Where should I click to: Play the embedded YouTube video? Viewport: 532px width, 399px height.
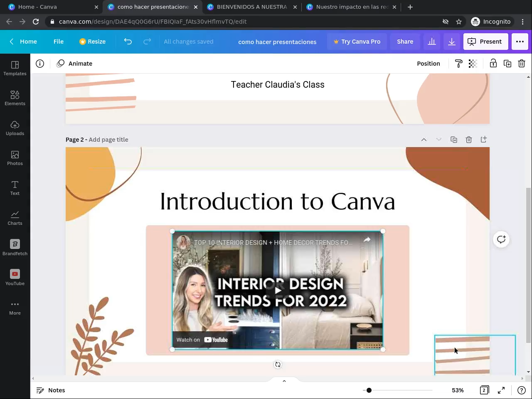pos(278,291)
